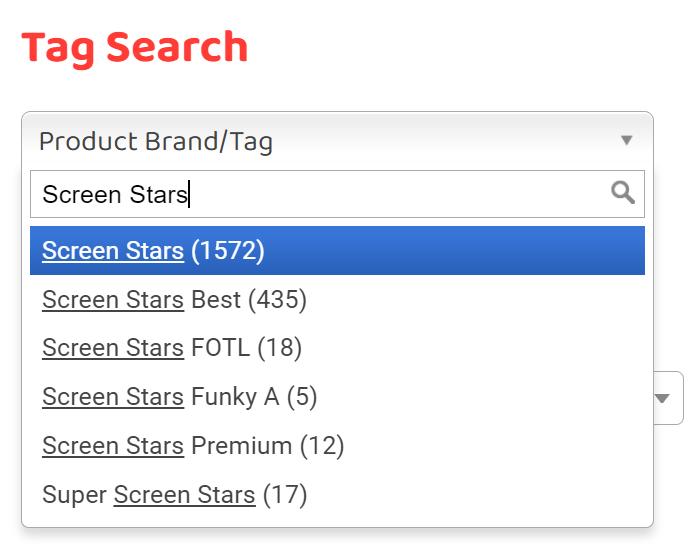
Task: Click the magnifier search icon
Action: point(623,193)
